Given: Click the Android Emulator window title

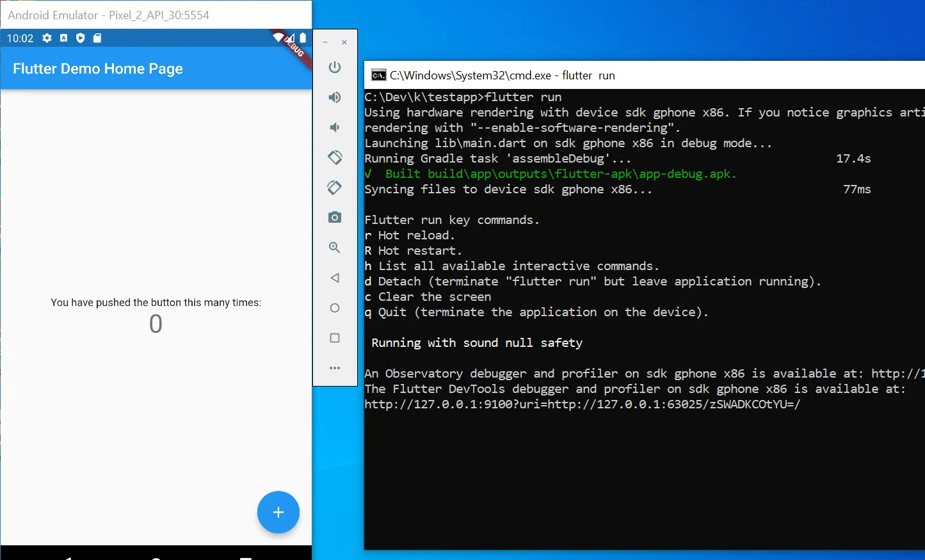Looking at the screenshot, I should point(108,15).
